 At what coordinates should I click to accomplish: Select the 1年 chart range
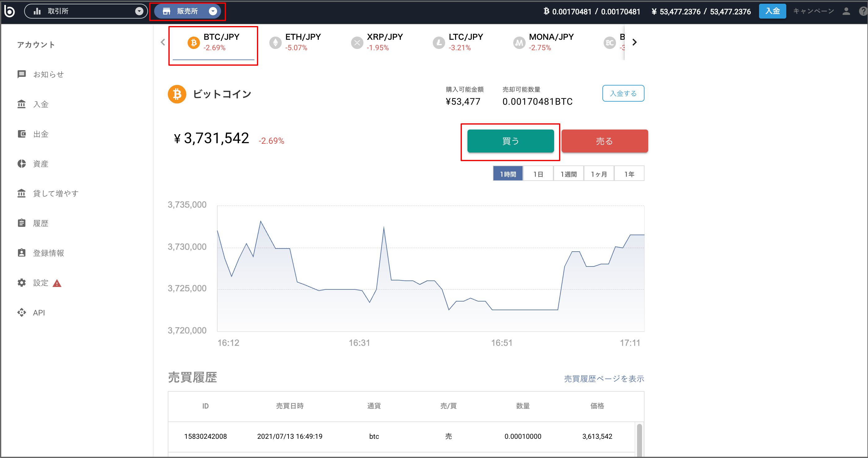tap(629, 174)
